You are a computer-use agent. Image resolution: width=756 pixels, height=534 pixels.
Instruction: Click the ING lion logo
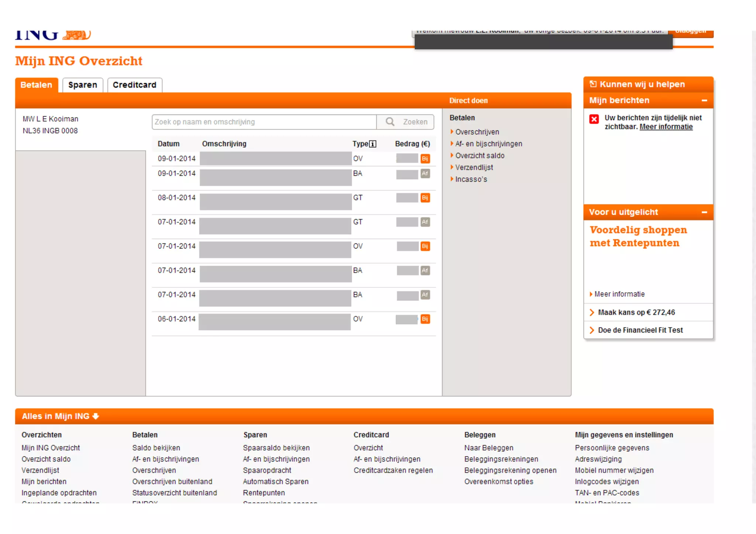(x=77, y=35)
